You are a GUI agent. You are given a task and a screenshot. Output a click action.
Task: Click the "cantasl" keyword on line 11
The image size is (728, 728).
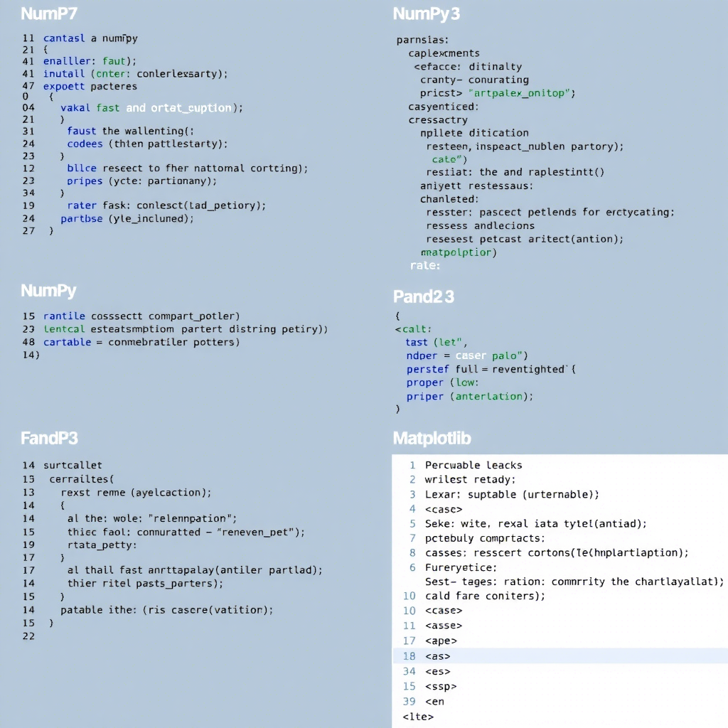63,38
